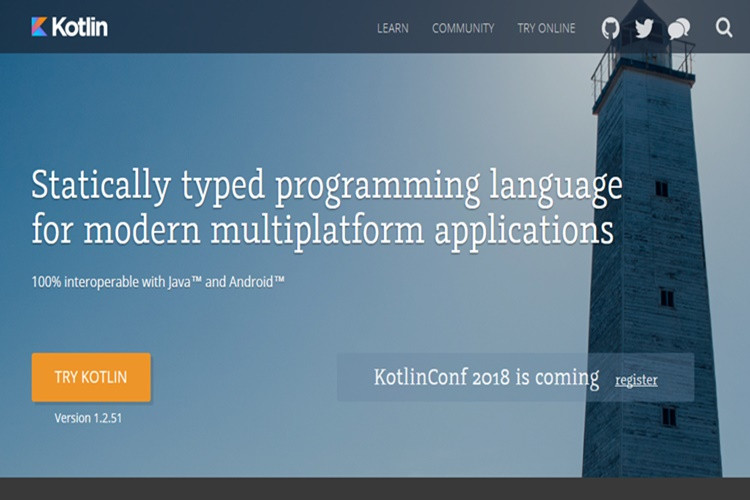Click the KotlinConf 2018 is coming text
Image resolution: width=750 pixels, height=500 pixels.
click(486, 378)
